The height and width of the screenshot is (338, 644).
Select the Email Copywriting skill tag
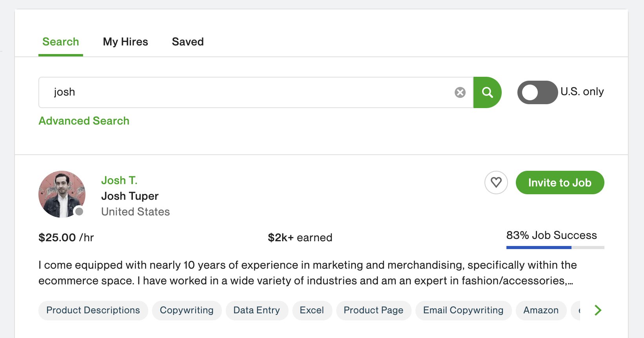pos(463,310)
